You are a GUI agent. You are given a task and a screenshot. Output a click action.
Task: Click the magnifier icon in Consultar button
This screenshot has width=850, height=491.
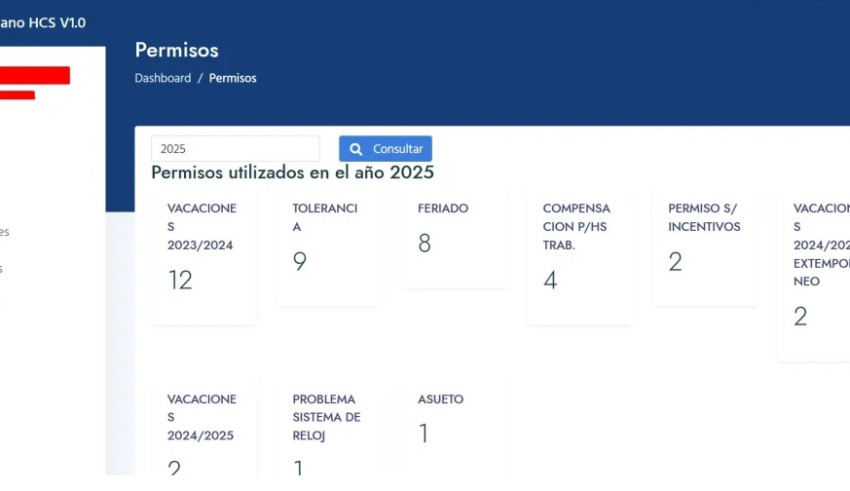356,149
